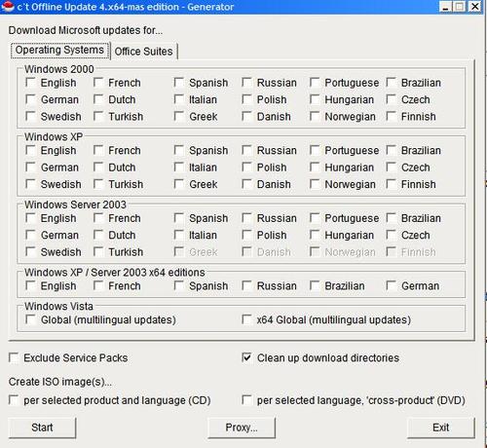Check Russian under Windows XP
Image resolution: width=487 pixels, height=448 pixels.
coord(247,150)
